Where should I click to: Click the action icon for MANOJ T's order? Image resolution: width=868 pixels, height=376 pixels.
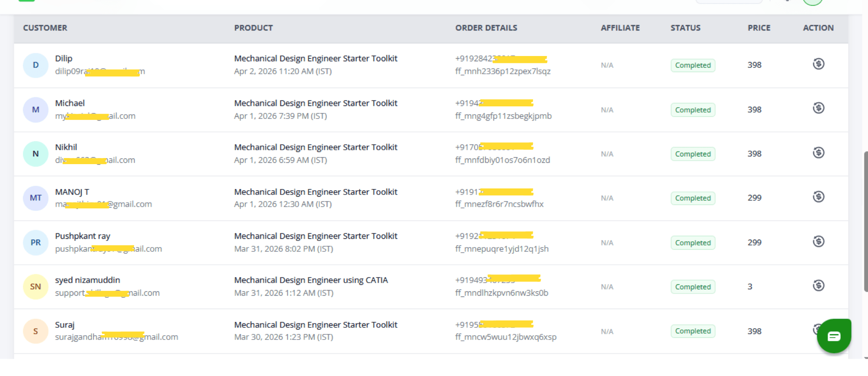point(819,197)
